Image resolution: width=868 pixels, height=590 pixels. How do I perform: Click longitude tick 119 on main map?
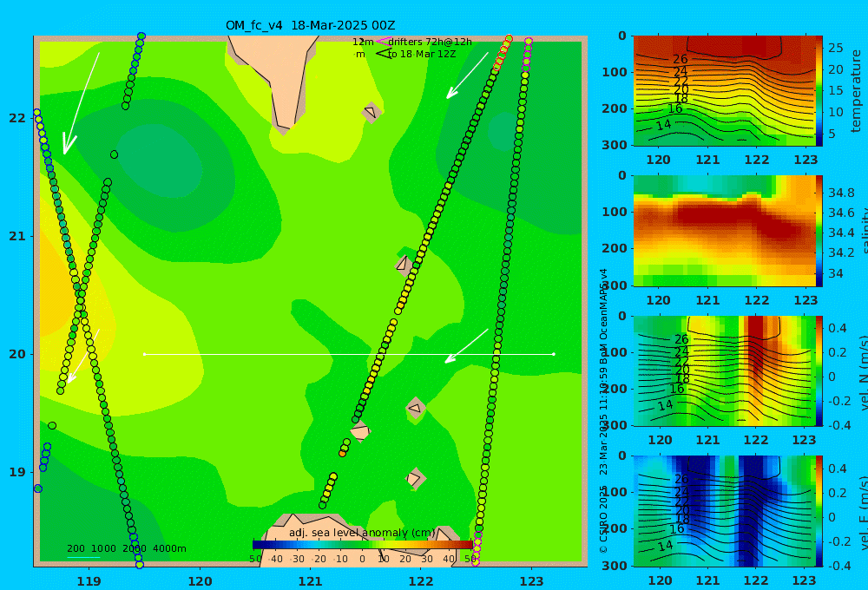[x=89, y=581]
